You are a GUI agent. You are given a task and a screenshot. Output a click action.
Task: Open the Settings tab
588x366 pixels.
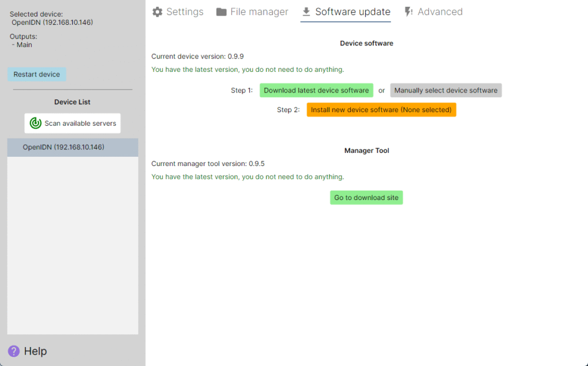[x=184, y=12]
